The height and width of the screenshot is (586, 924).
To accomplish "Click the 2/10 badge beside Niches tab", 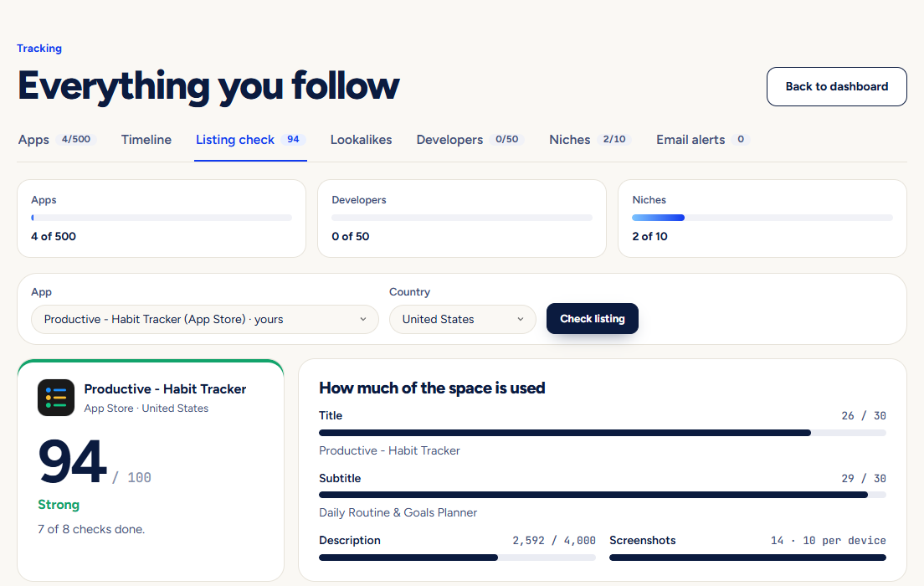I will click(614, 139).
